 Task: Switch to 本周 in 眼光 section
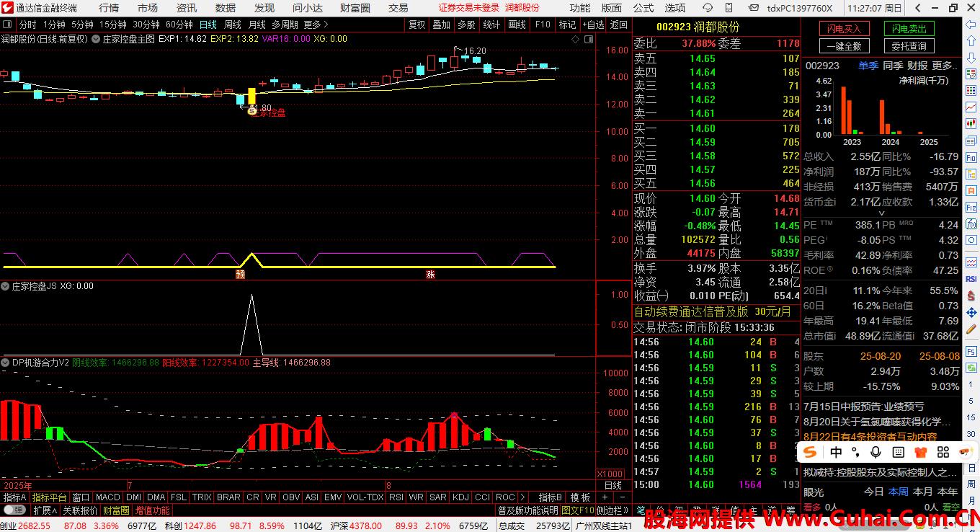[x=899, y=492]
